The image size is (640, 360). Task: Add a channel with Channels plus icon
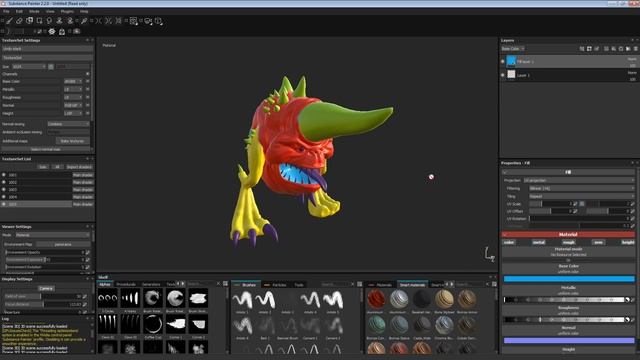[x=87, y=74]
